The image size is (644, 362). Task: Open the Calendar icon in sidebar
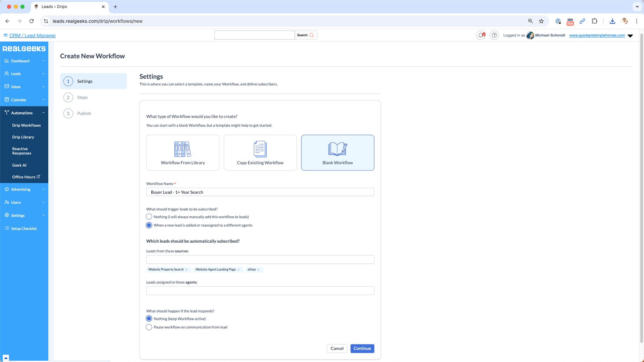point(7,99)
